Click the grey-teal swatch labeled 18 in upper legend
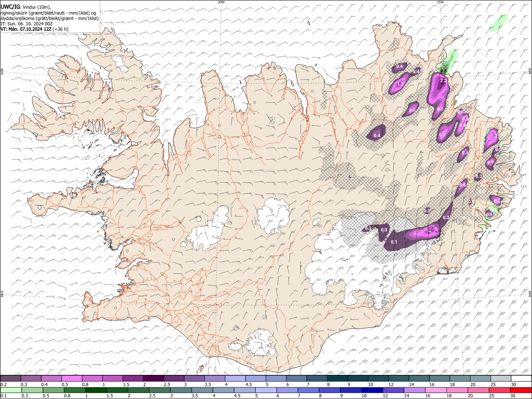The width and height of the screenshot is (532, 399). pos(460,378)
